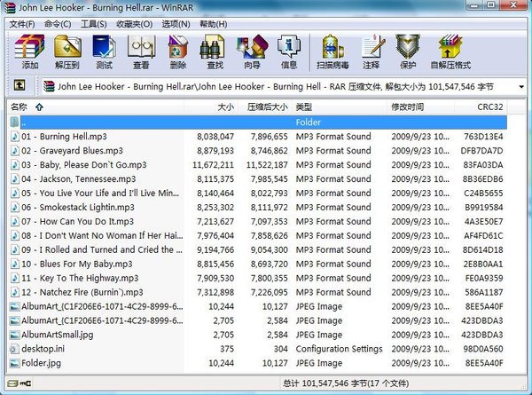The height and width of the screenshot is (395, 532).
Task: Click the WinRAR icon in the title bar
Action: click(x=10, y=7)
